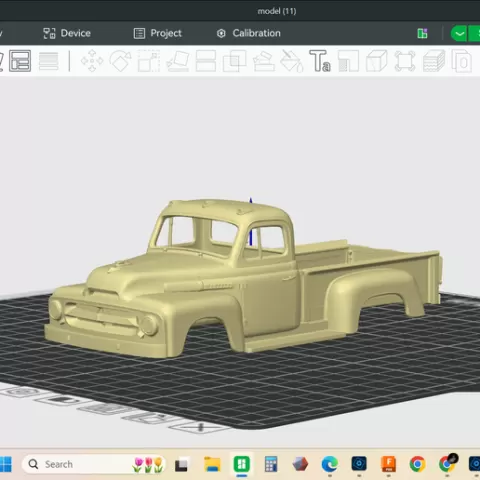Select the Move tool

tap(92, 61)
